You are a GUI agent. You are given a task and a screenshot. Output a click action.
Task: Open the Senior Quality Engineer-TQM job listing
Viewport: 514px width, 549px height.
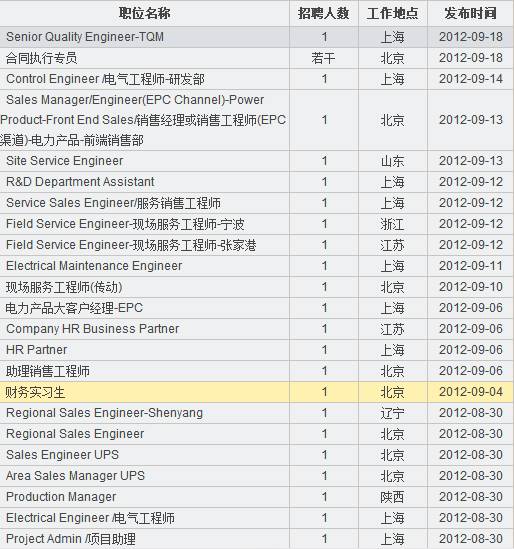pos(85,37)
